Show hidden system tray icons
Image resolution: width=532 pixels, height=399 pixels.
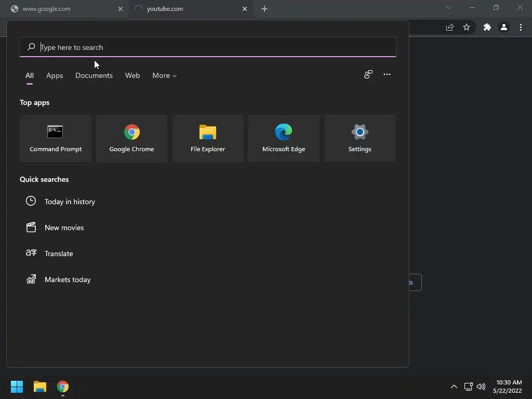tap(454, 387)
